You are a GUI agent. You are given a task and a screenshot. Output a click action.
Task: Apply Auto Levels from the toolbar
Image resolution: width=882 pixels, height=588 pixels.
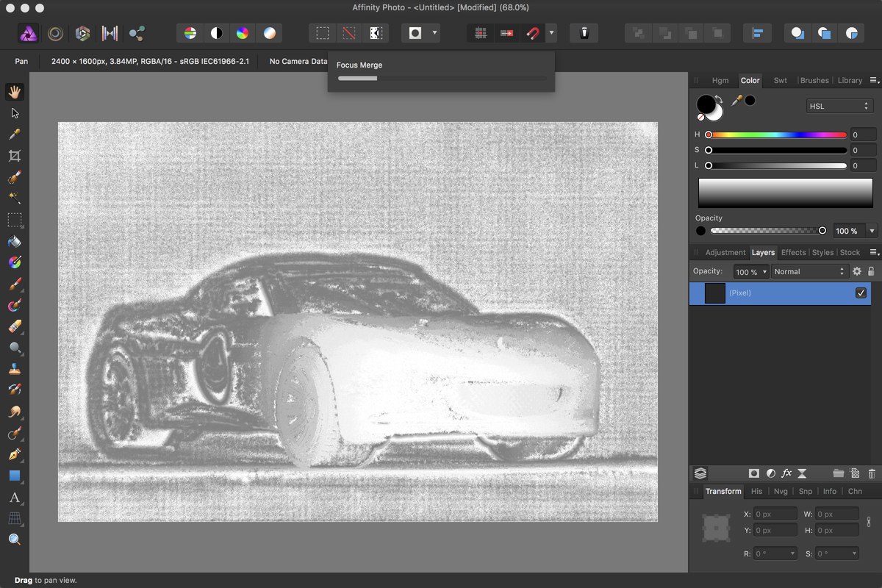190,33
